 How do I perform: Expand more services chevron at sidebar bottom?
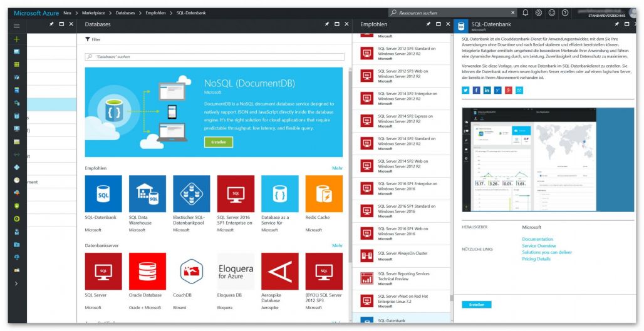(17, 283)
